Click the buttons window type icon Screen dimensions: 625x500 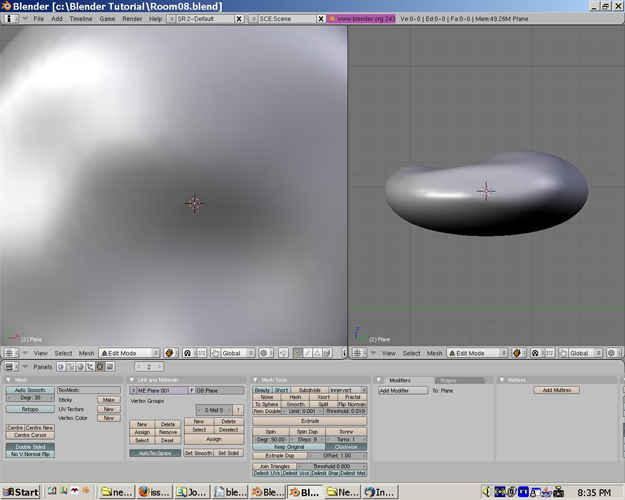(10, 367)
